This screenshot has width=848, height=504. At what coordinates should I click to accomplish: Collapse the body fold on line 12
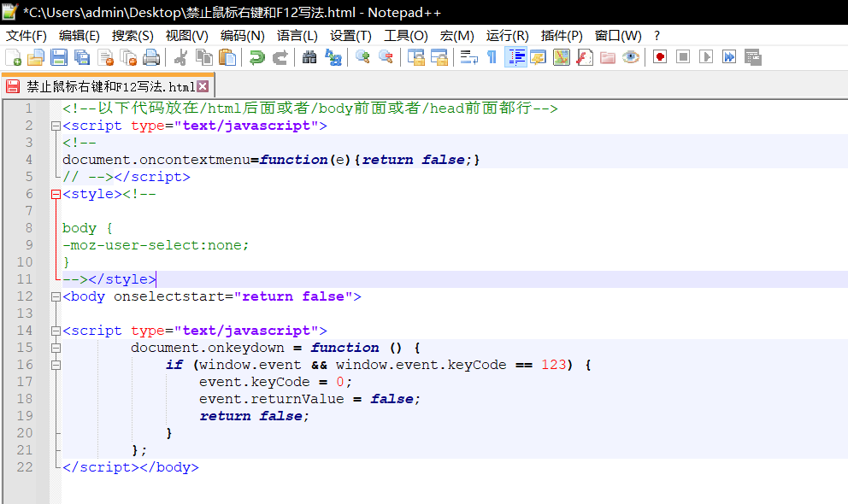(x=56, y=296)
